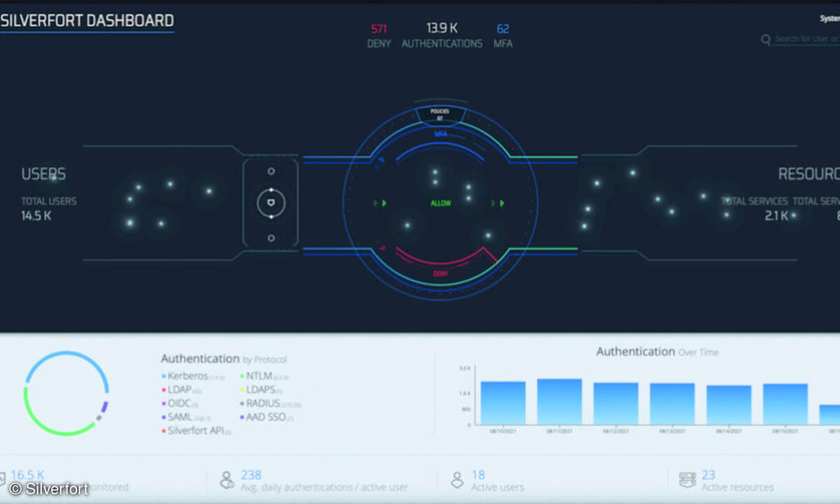This screenshot has height=504, width=840.
Task: Select NTLM in the protocol legend
Action: (263, 376)
